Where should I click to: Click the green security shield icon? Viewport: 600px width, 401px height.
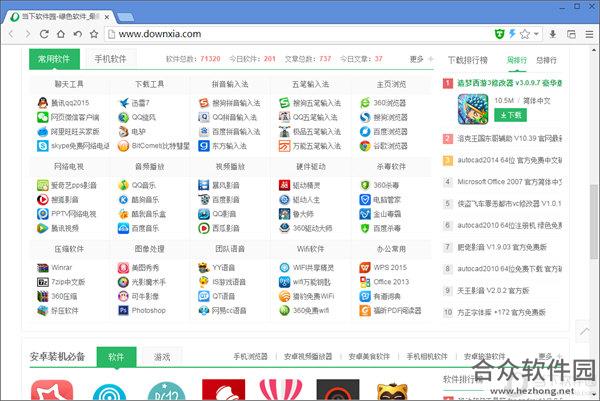click(499, 34)
